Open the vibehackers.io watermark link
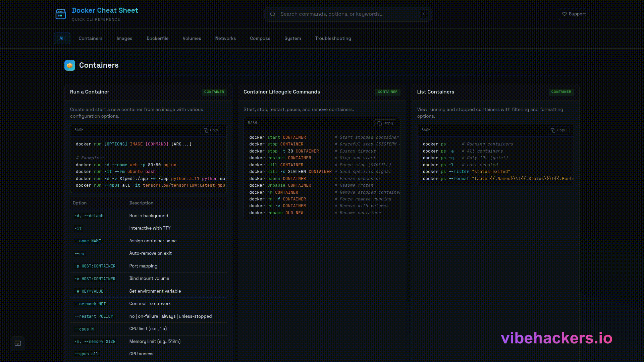Viewport: 644px width, 362px height. point(556,338)
